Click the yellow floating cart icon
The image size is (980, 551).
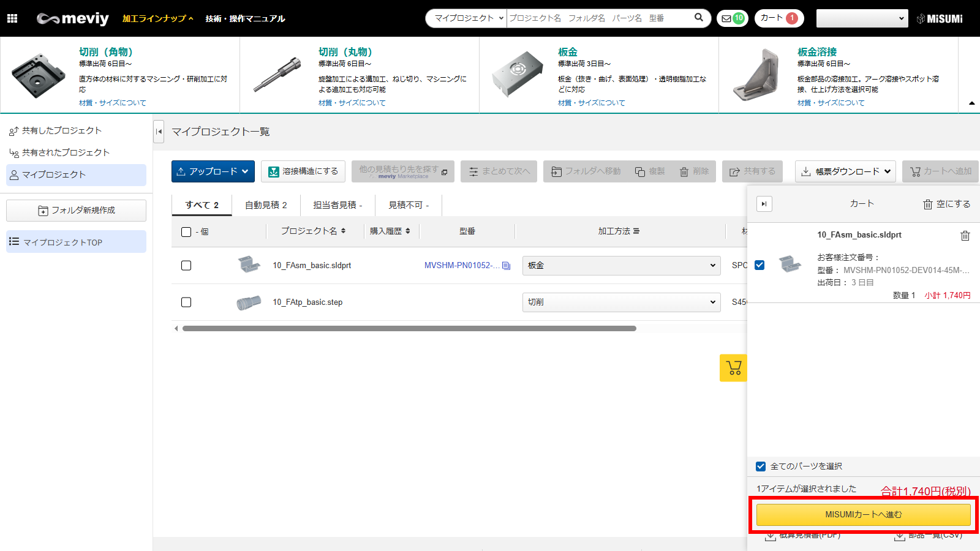(734, 368)
